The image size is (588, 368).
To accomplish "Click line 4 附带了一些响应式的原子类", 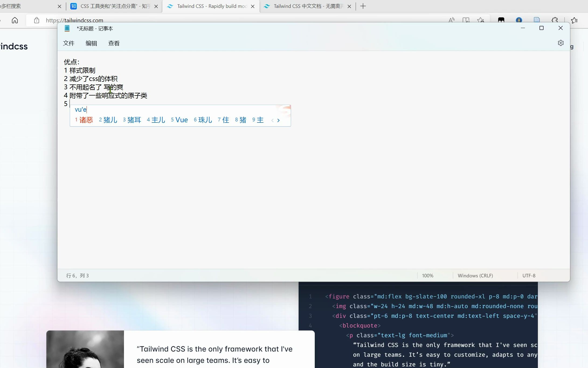I will tap(106, 96).
